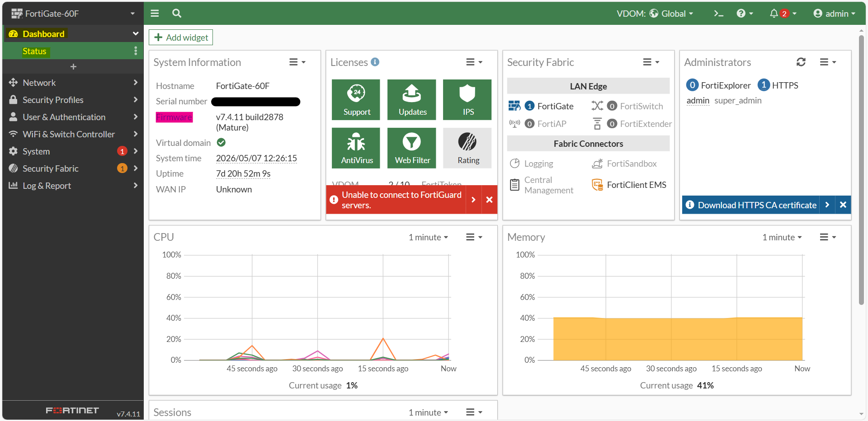The image size is (868, 421).
Task: Open Licenses widget menu
Action: click(474, 62)
